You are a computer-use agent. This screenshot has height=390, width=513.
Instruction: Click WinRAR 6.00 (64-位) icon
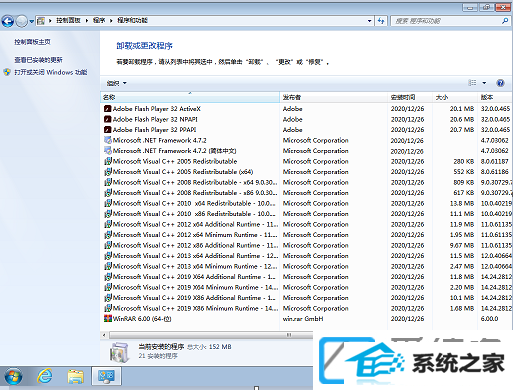tap(107, 319)
